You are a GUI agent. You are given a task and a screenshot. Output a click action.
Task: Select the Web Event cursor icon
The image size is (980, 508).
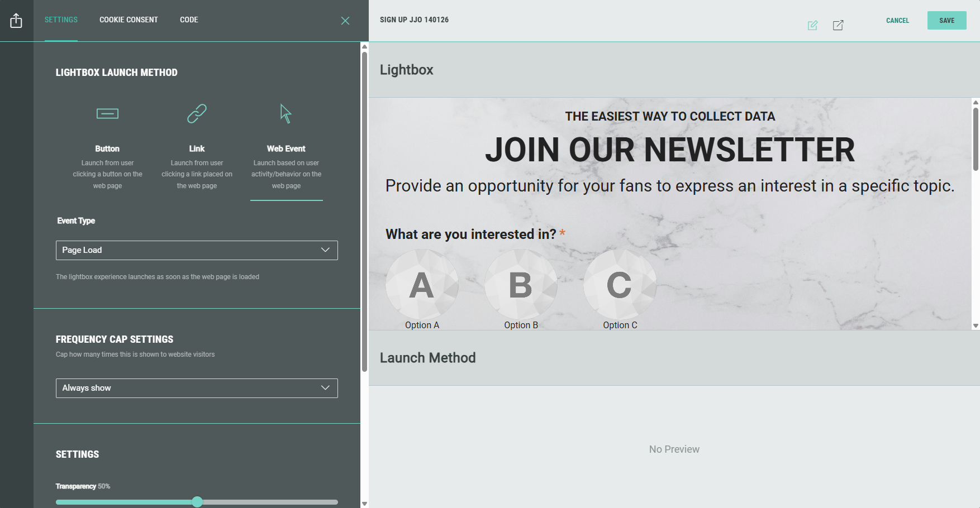pos(286,114)
